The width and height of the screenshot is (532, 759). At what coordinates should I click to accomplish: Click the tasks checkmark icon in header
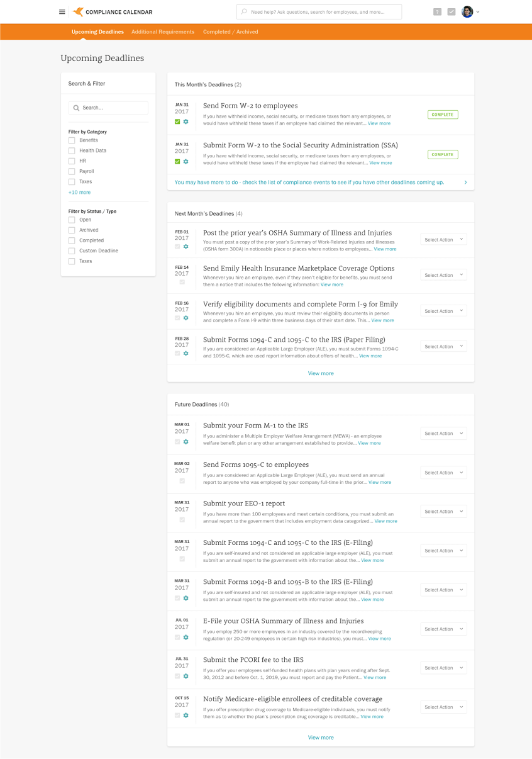(452, 12)
